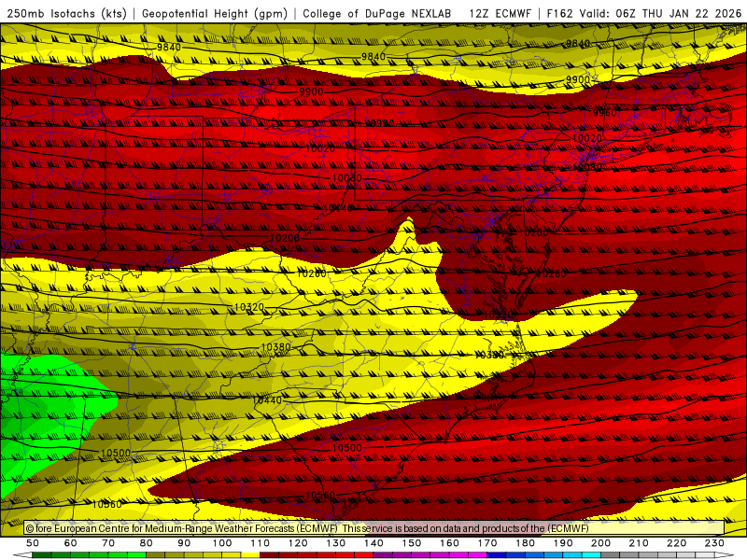The image size is (747, 560).
Task: Click the 150 value on the legend scale
Action: click(x=412, y=543)
